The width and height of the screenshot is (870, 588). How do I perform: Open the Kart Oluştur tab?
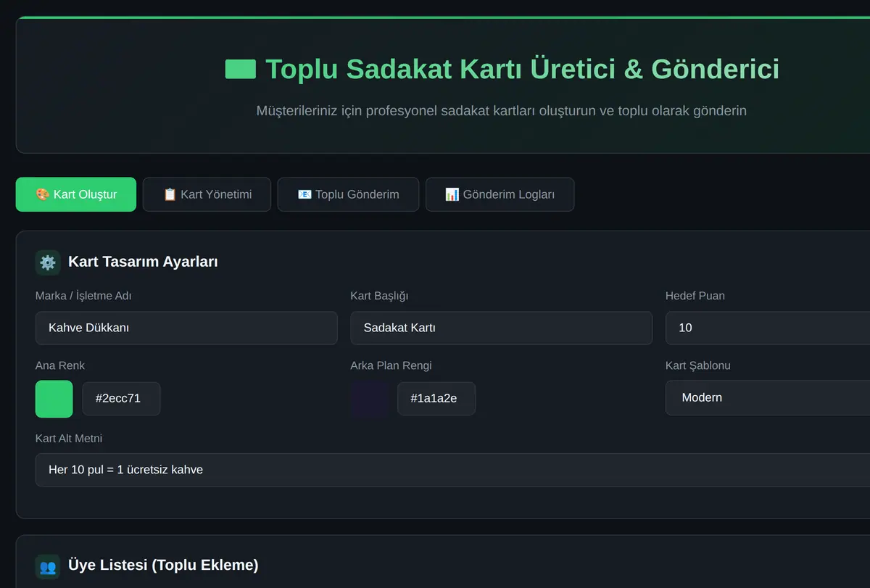pos(76,194)
